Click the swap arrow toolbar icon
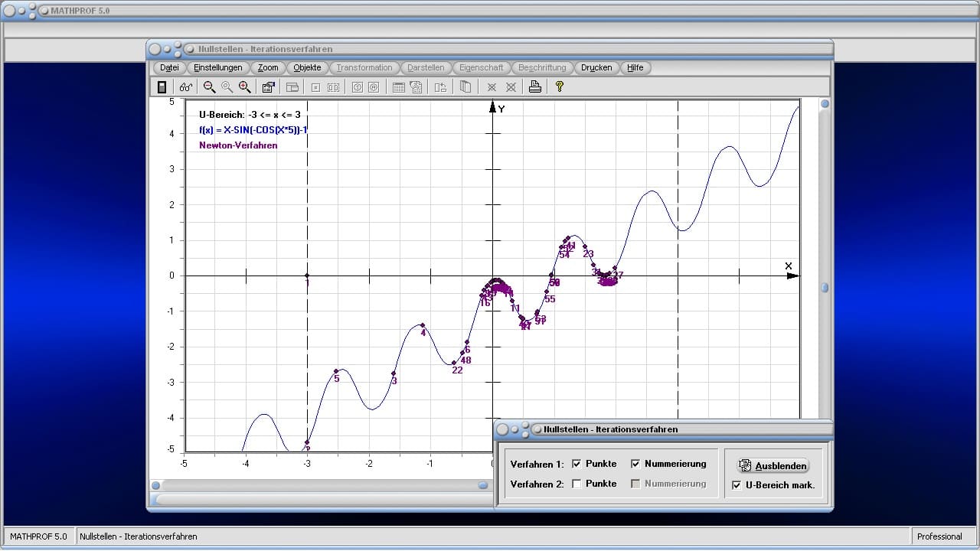 tap(440, 87)
